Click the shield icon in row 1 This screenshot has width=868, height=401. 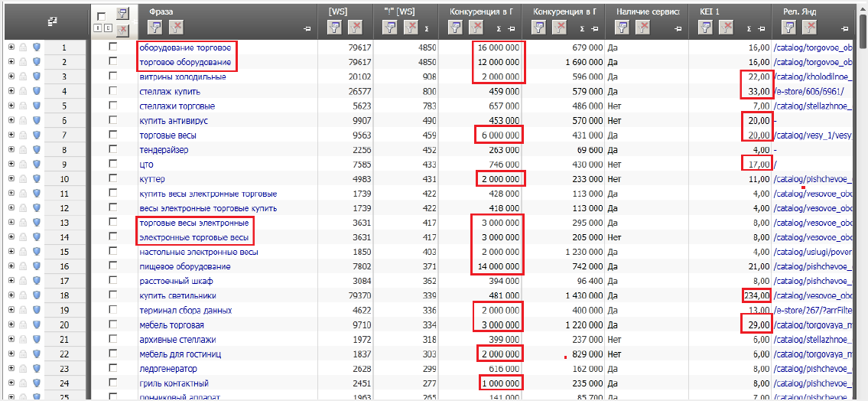coord(37,47)
